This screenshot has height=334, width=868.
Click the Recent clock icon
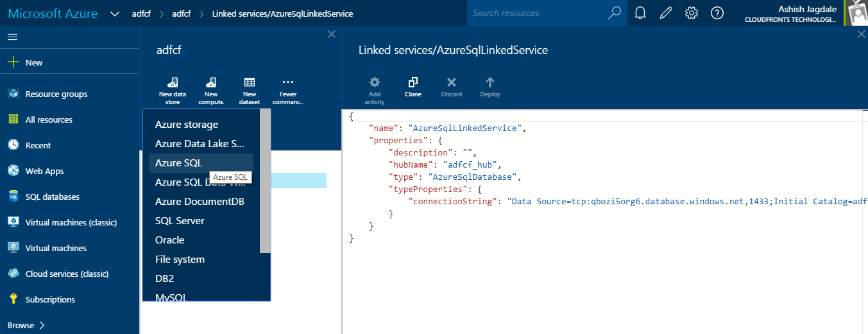pos(13,145)
